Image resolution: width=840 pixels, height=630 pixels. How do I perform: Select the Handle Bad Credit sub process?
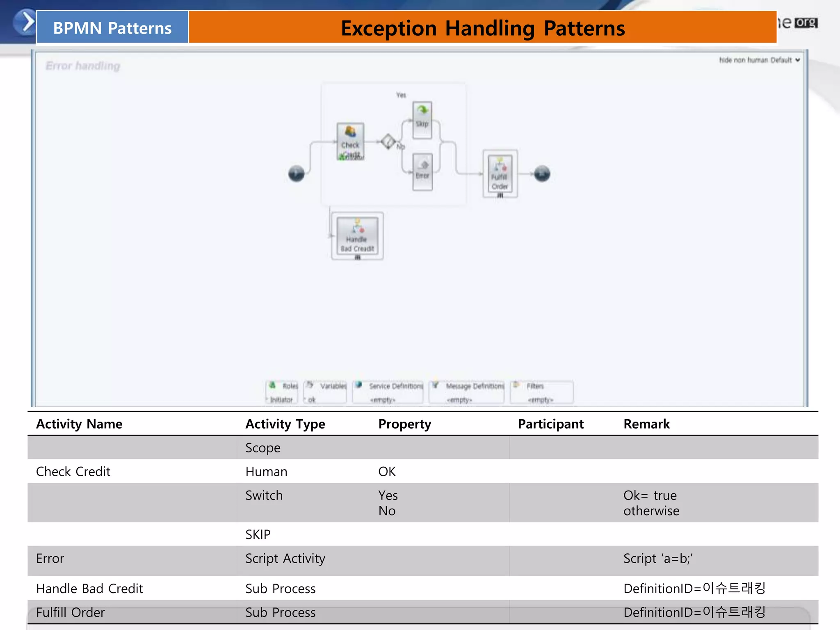(357, 236)
